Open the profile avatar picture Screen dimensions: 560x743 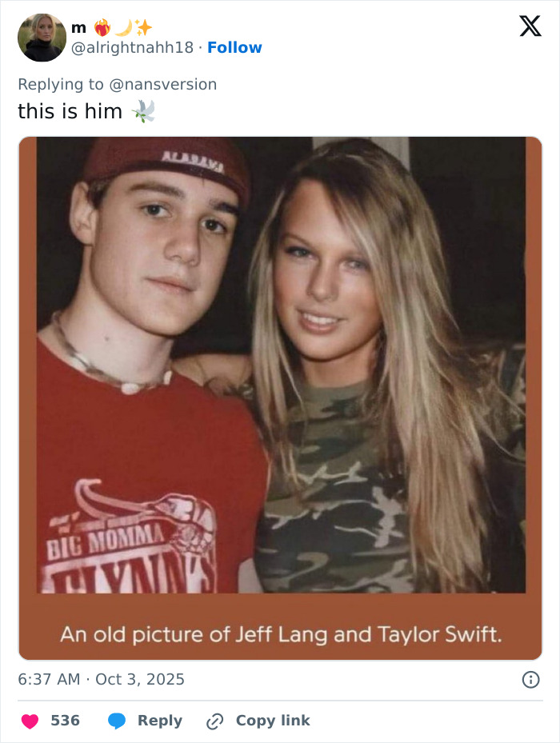pos(42,38)
